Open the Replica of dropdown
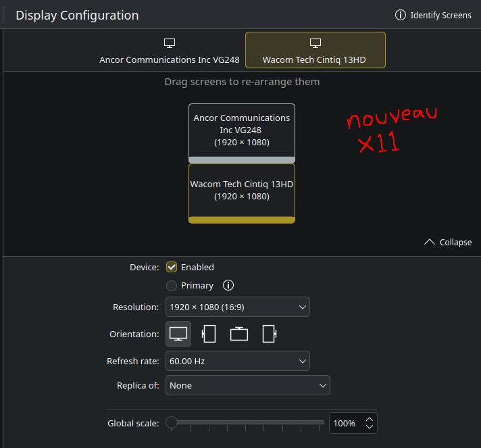The image size is (481, 448). pyautogui.click(x=247, y=385)
